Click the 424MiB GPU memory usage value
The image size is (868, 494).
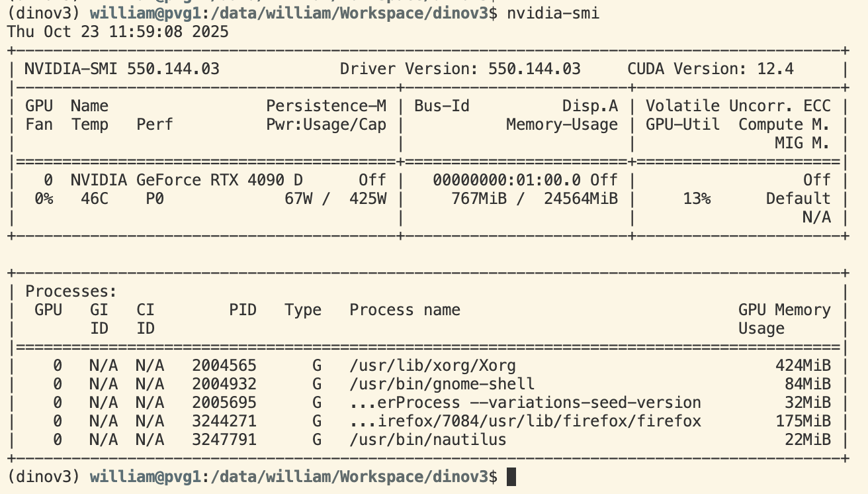803,366
